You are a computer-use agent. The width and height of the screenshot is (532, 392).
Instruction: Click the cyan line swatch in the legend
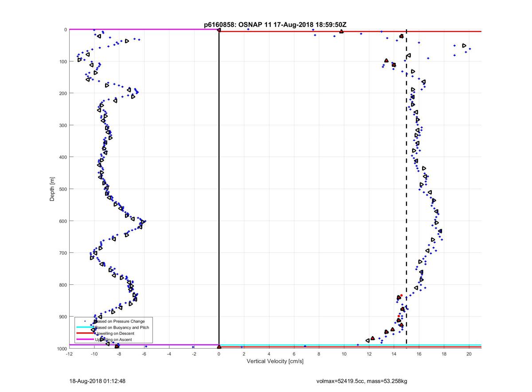(x=85, y=327)
